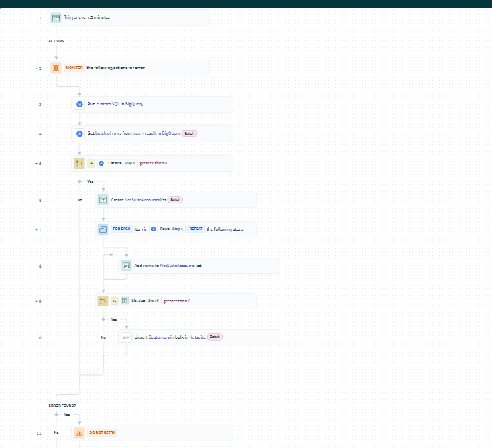
Task: Click the IF branch icon in step 5
Action: pos(79,163)
